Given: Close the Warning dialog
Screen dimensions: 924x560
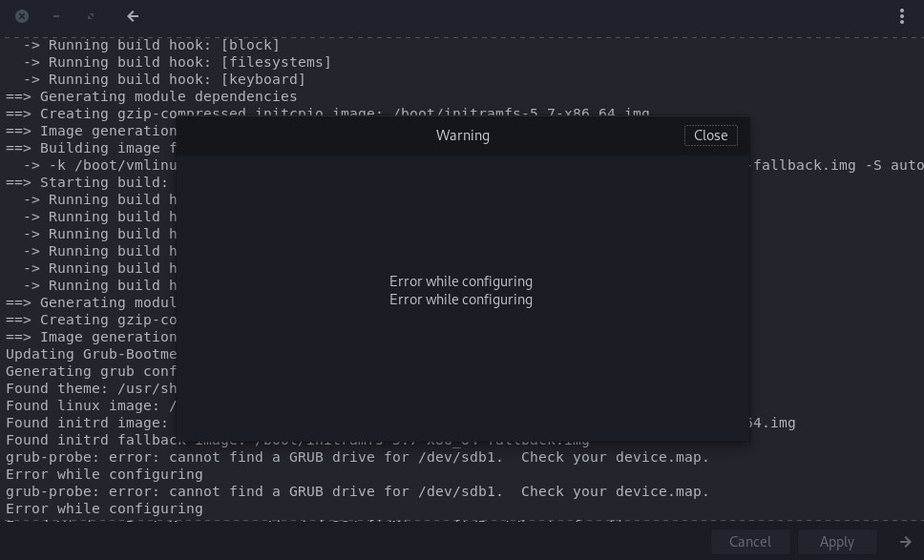Looking at the screenshot, I should 710,135.
